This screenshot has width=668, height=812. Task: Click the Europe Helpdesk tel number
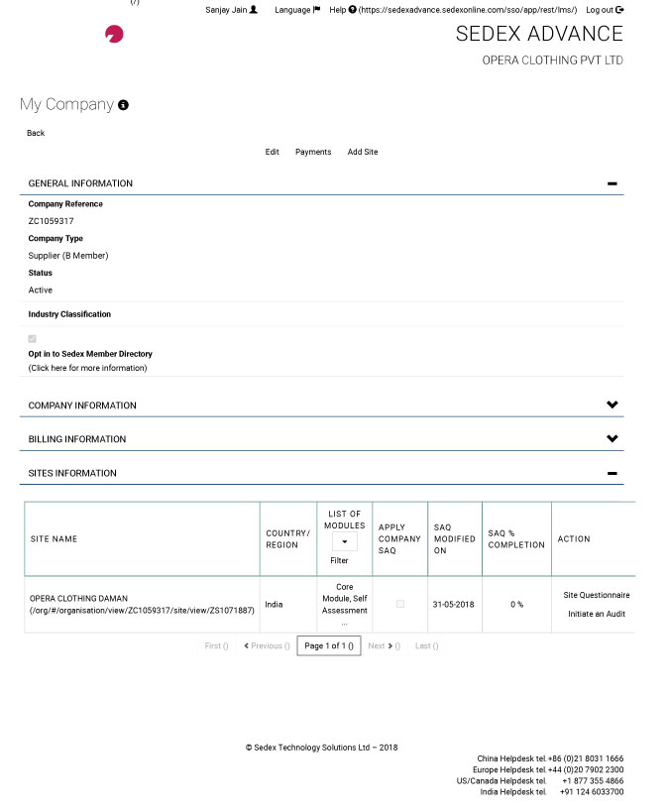pyautogui.click(x=586, y=769)
